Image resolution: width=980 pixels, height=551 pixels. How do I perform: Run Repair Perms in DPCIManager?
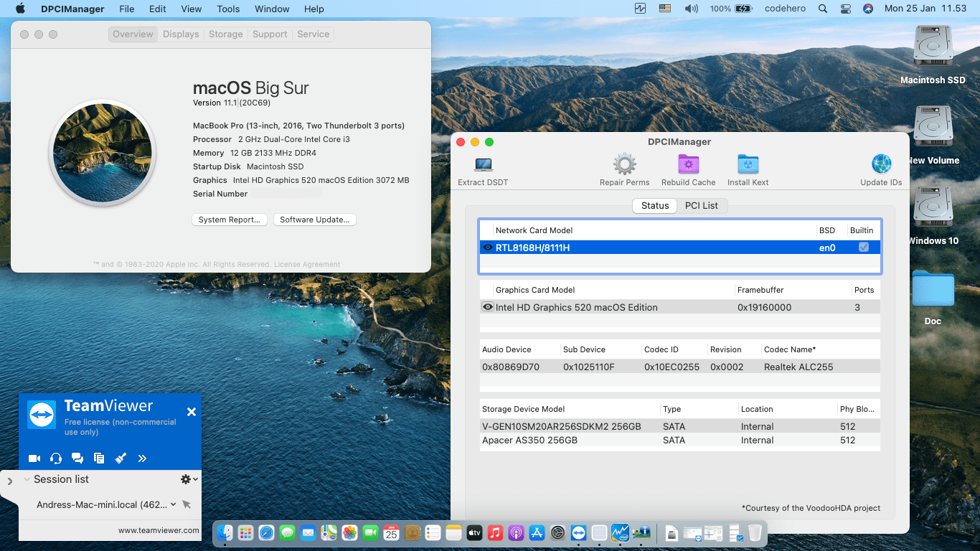point(624,164)
